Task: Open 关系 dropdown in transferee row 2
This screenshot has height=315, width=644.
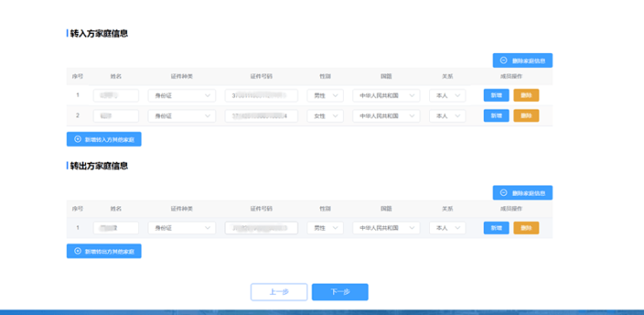Action: click(447, 116)
